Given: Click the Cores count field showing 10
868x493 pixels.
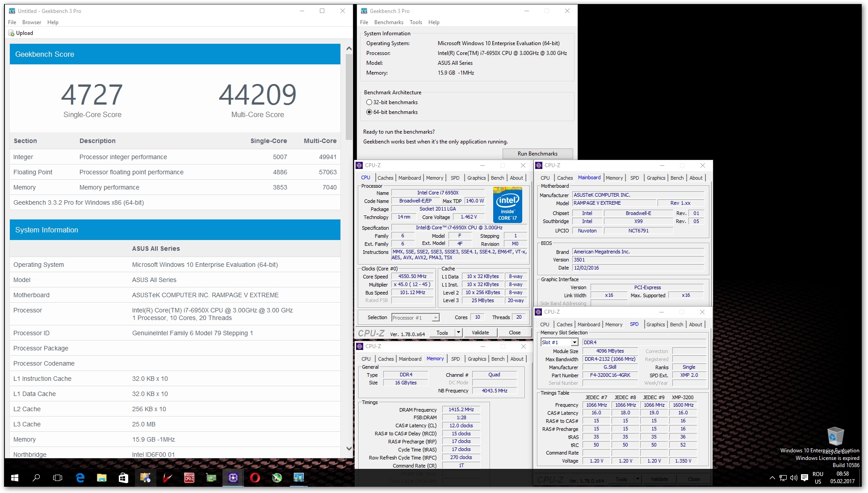Looking at the screenshot, I should (x=478, y=317).
